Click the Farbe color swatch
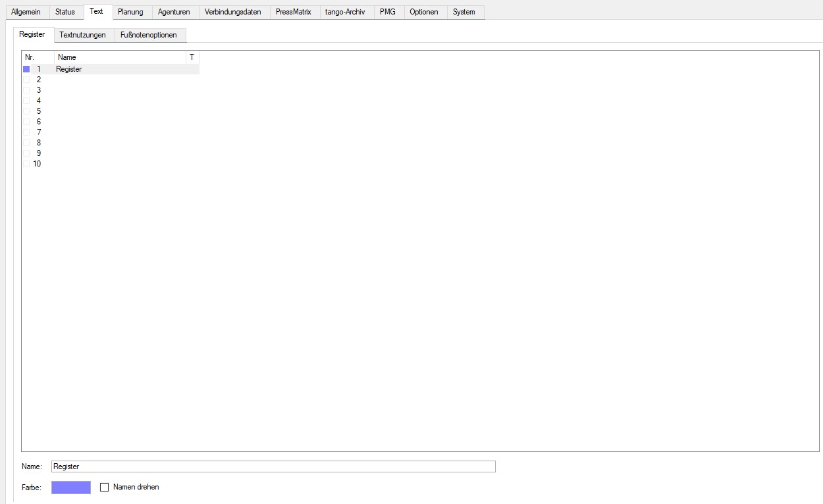This screenshot has height=504, width=823. tap(71, 488)
